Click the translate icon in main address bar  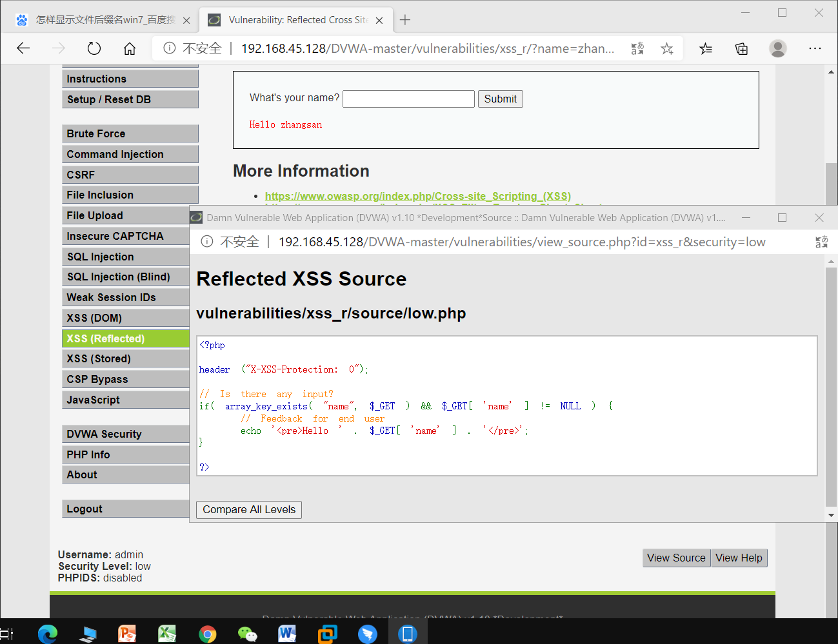coord(637,48)
